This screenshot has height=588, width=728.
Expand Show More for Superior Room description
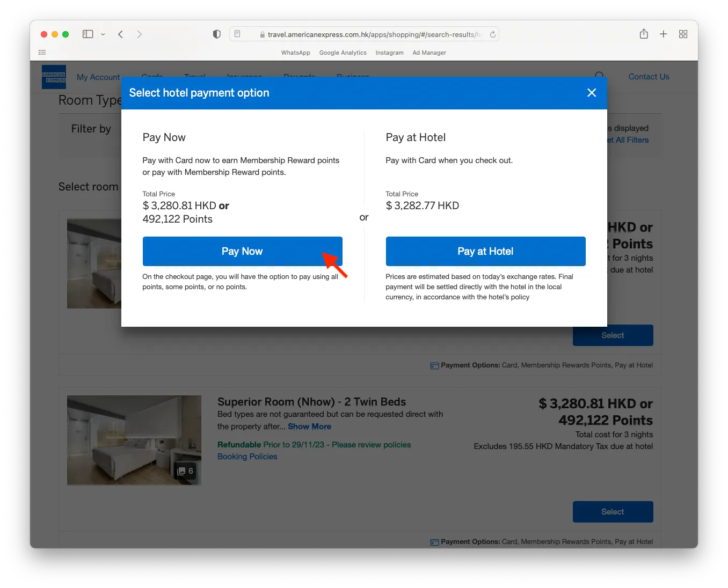(x=309, y=427)
